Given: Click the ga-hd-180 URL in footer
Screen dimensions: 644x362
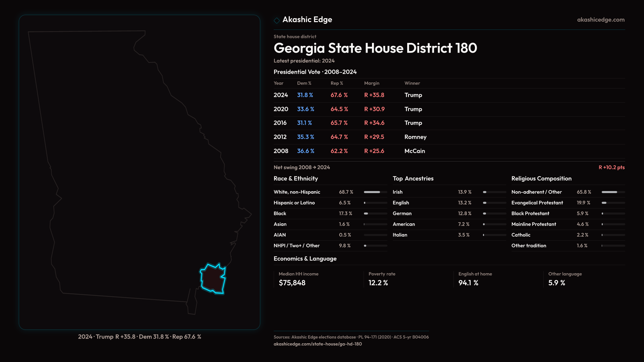Looking at the screenshot, I should (x=317, y=344).
